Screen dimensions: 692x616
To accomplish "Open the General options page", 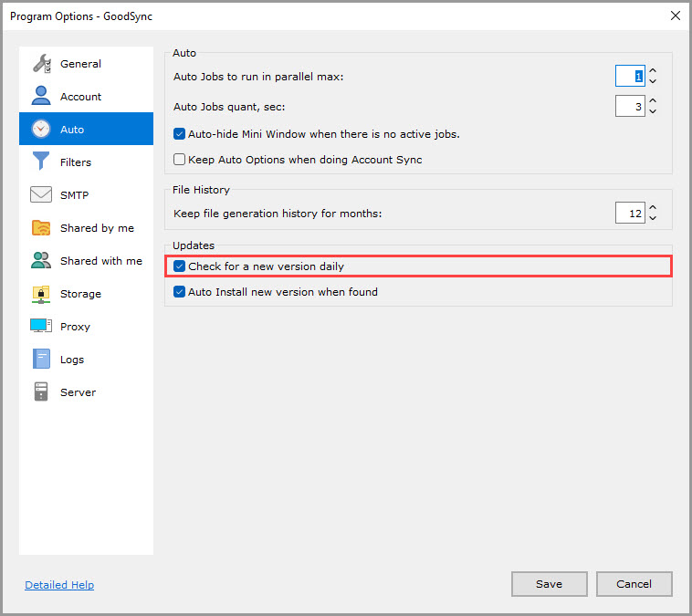I will point(80,64).
